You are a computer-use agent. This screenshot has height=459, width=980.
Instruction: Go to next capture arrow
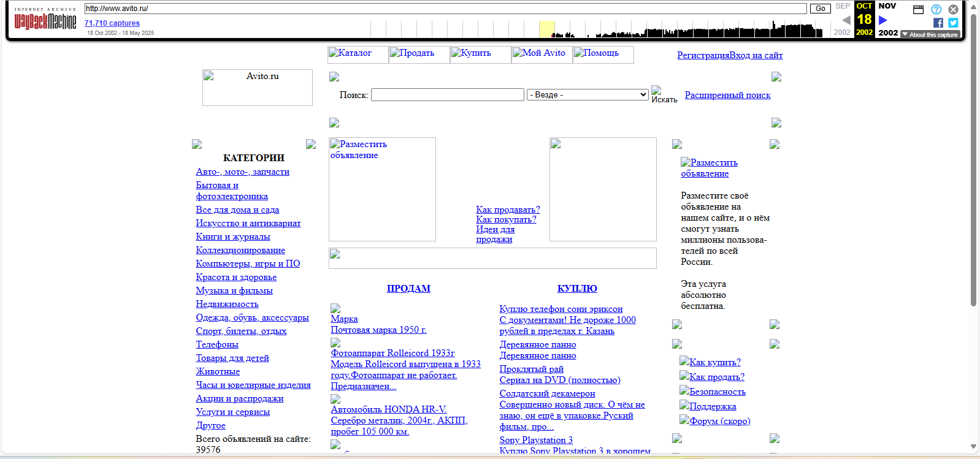pyautogui.click(x=883, y=20)
